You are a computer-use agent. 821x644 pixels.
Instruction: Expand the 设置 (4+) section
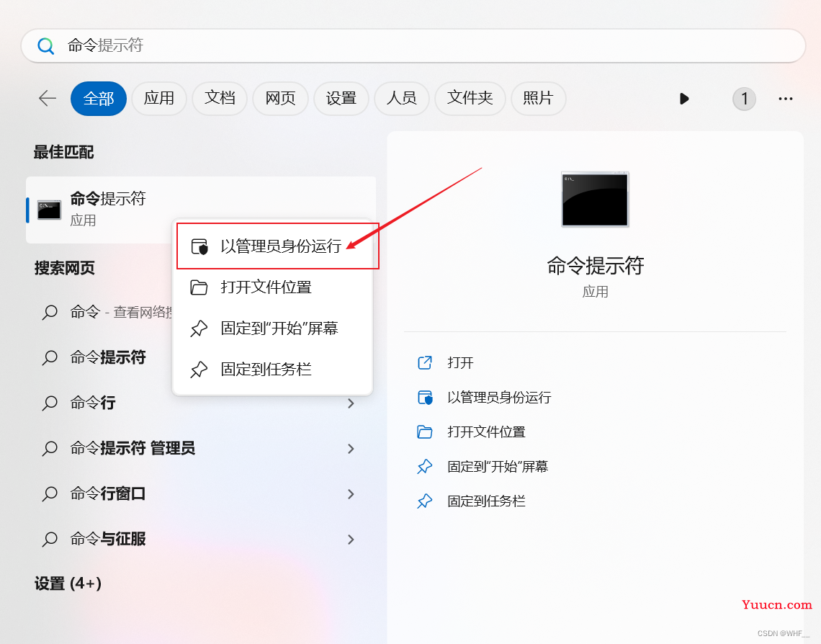pos(68,583)
